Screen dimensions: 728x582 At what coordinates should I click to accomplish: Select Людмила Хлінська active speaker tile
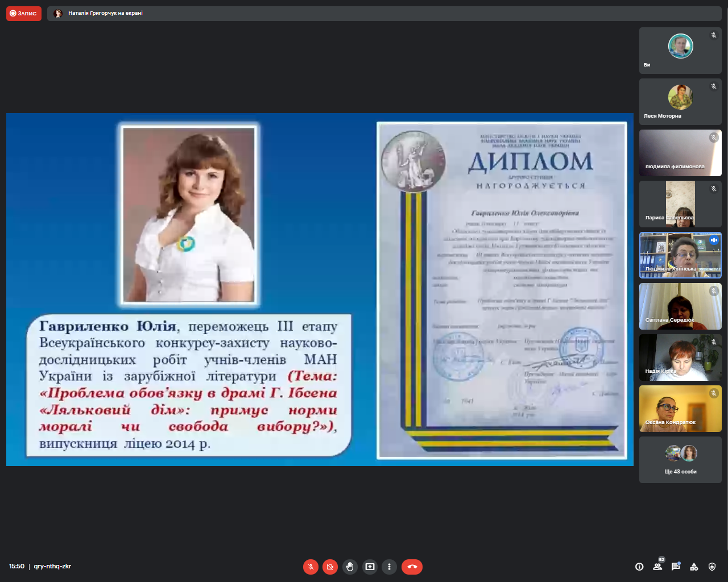click(680, 255)
